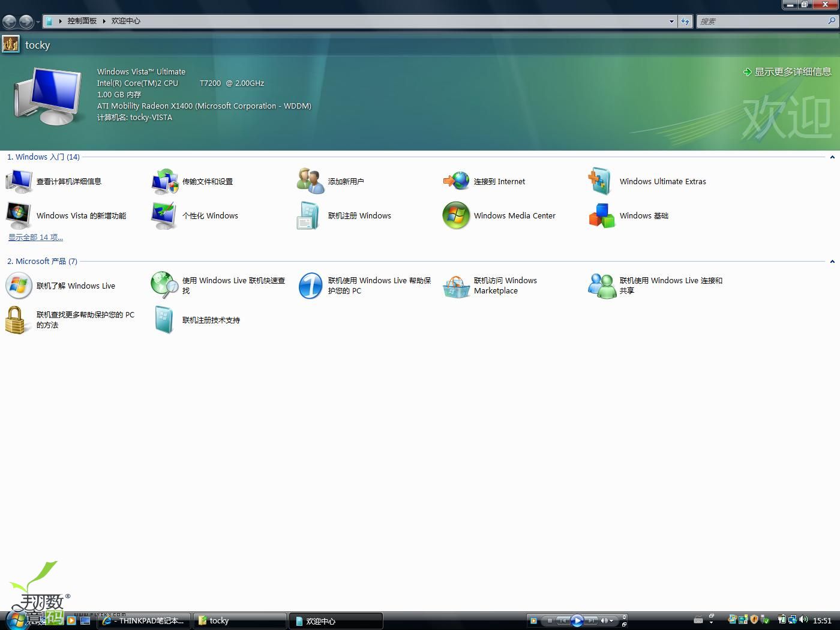Refresh the address bar view
The width and height of the screenshot is (840, 630).
[x=685, y=21]
